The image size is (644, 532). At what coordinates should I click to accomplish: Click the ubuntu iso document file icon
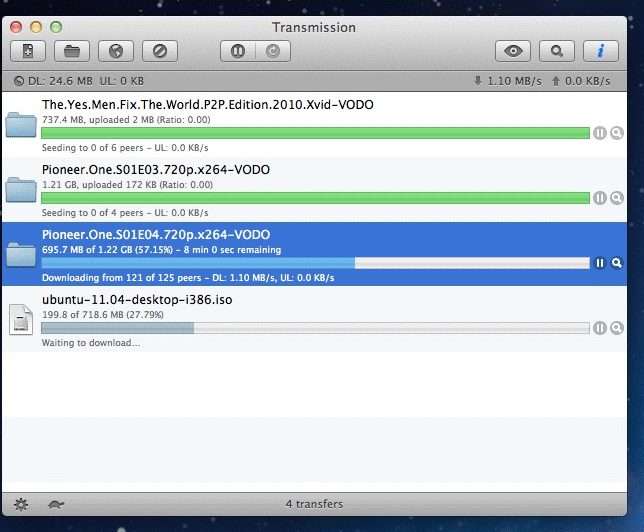[x=21, y=320]
